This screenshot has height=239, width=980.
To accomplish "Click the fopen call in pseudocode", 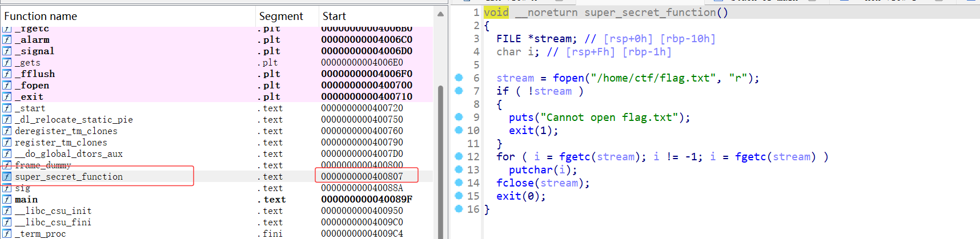I will 568,78.
